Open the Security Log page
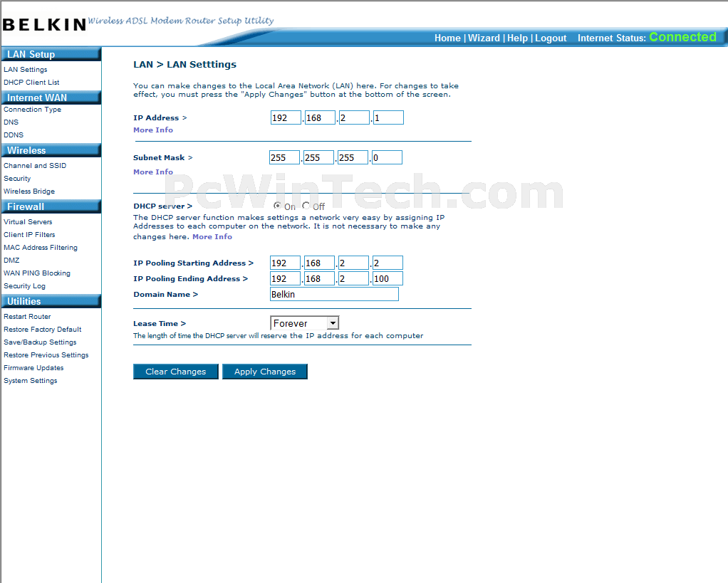Image resolution: width=728 pixels, height=583 pixels. (25, 286)
